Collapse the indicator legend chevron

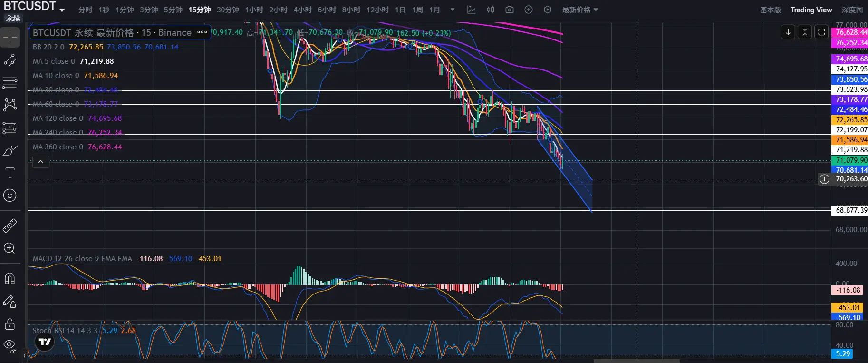pyautogui.click(x=41, y=162)
